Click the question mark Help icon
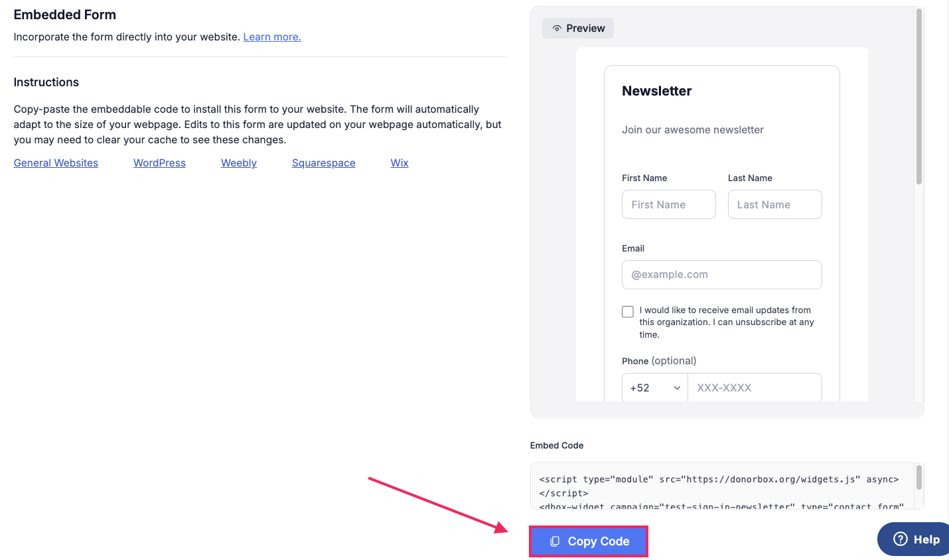Screen dimensions: 949x560 pos(900,539)
